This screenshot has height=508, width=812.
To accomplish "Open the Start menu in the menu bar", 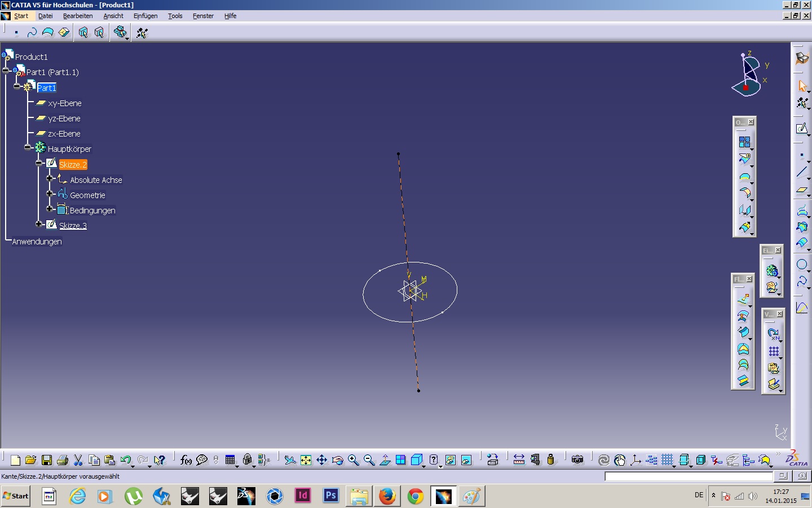I will coord(21,16).
